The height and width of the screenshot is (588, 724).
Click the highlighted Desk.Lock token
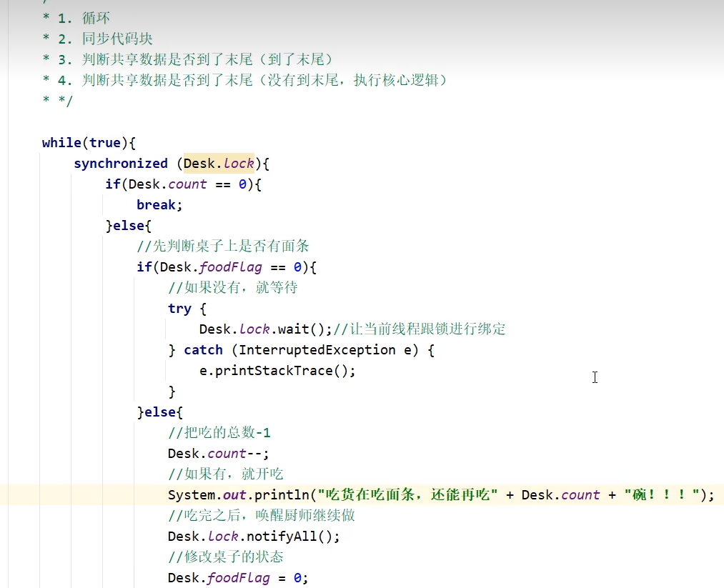[218, 163]
